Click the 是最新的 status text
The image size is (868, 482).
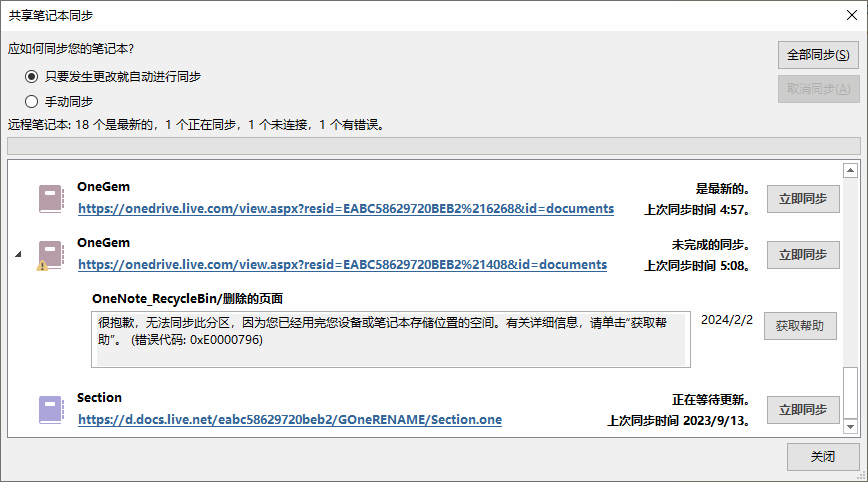tap(722, 189)
